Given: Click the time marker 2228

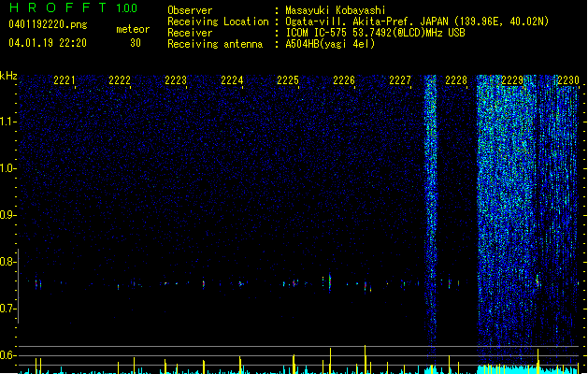Looking at the screenshot, I should click(456, 80).
